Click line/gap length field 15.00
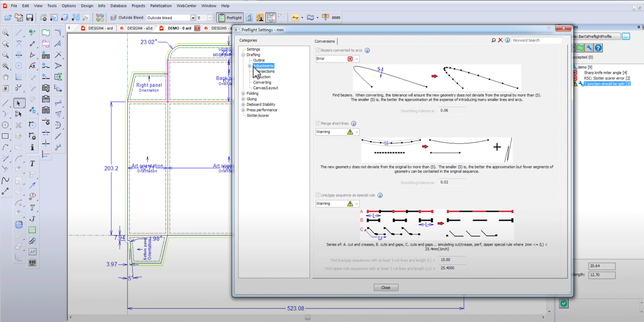 click(x=452, y=260)
